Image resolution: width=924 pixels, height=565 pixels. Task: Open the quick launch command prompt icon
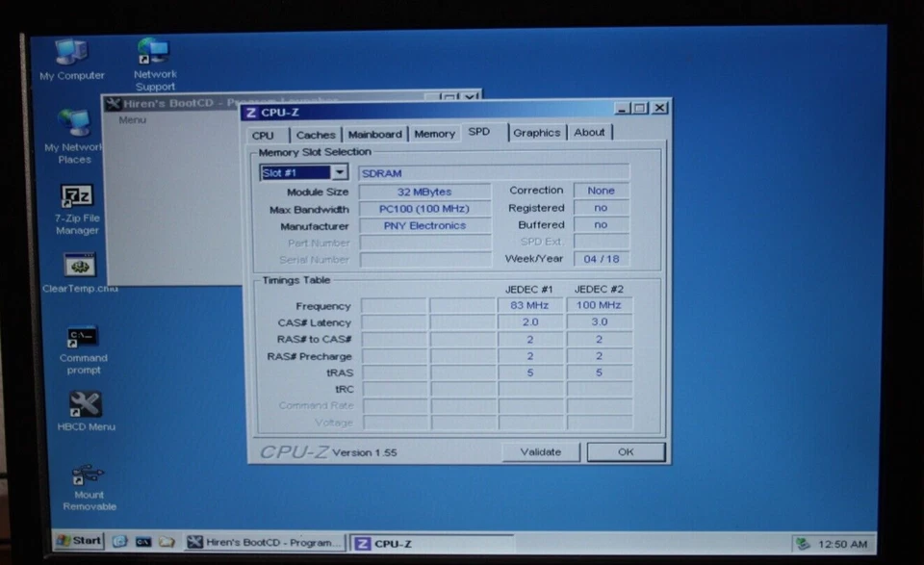[x=143, y=542]
